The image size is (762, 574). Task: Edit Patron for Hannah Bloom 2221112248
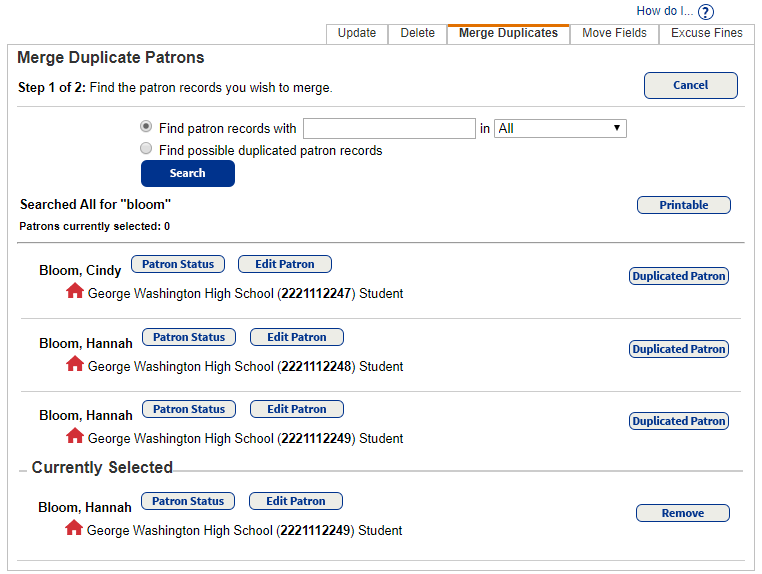pos(296,337)
